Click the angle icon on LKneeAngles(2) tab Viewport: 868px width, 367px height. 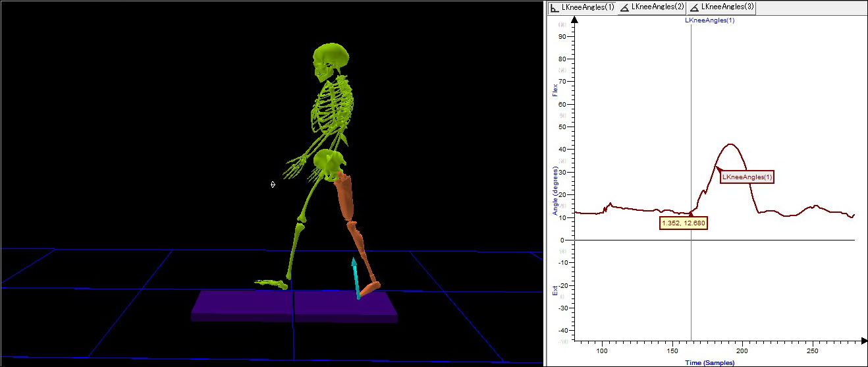(x=624, y=7)
